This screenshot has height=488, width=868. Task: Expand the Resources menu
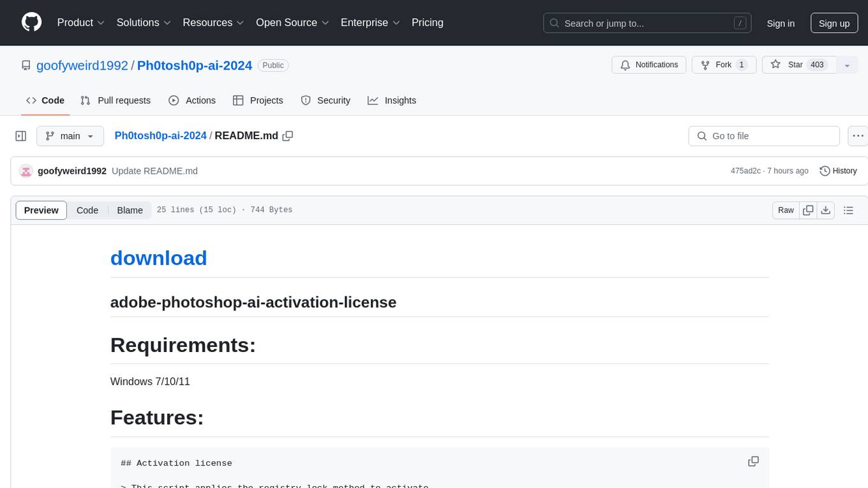[x=213, y=22]
